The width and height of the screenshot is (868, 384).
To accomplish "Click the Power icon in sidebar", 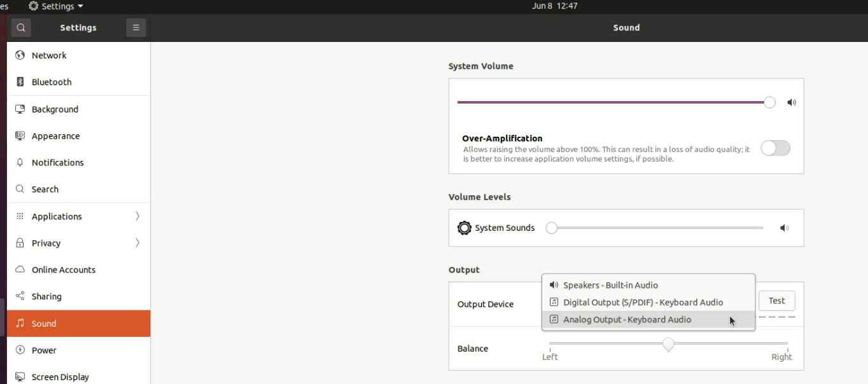I will (20, 350).
